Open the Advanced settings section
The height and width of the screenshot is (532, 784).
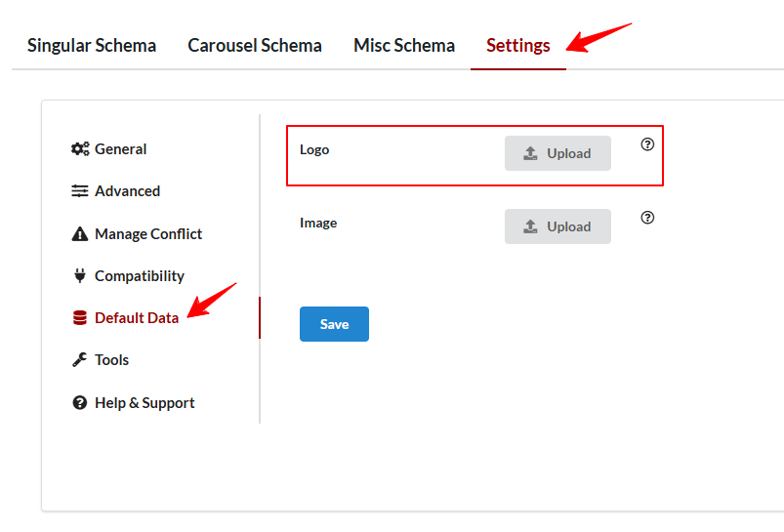coord(115,191)
